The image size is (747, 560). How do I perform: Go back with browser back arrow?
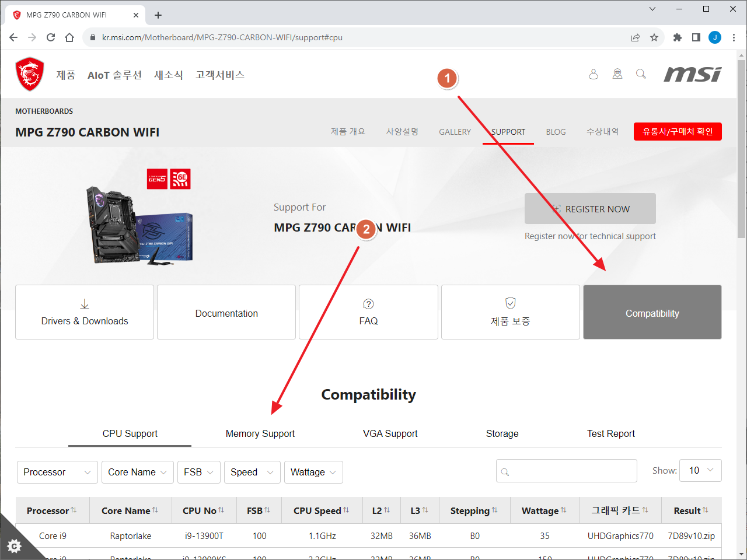(13, 37)
